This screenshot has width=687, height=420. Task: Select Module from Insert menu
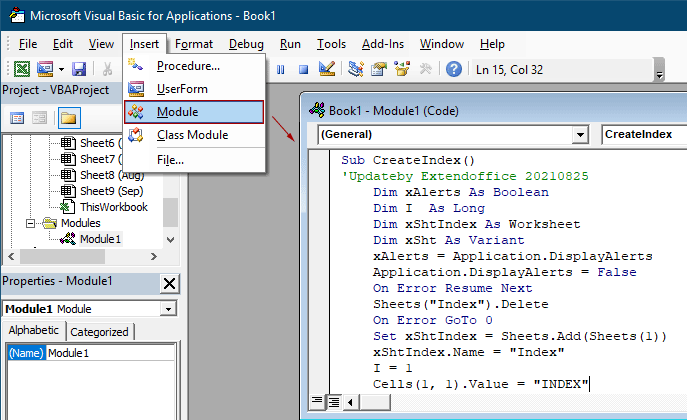click(x=194, y=112)
